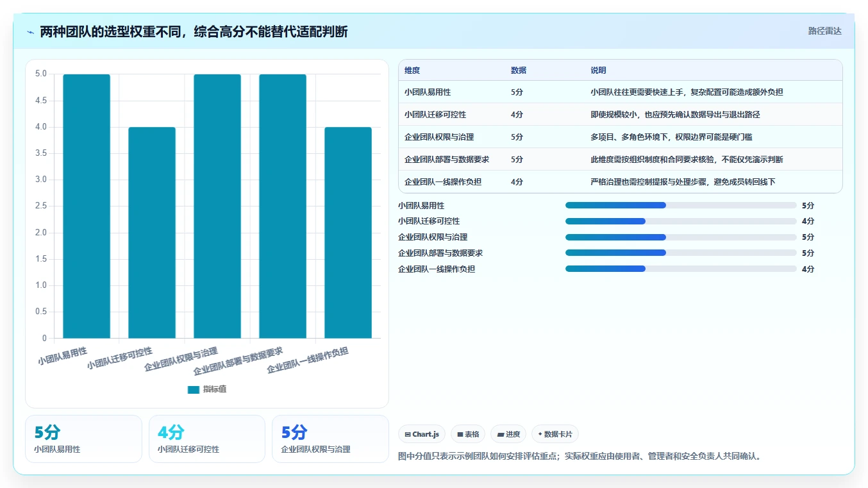868x488 pixels.
Task: Click the 进度 tag chip
Action: coord(508,434)
